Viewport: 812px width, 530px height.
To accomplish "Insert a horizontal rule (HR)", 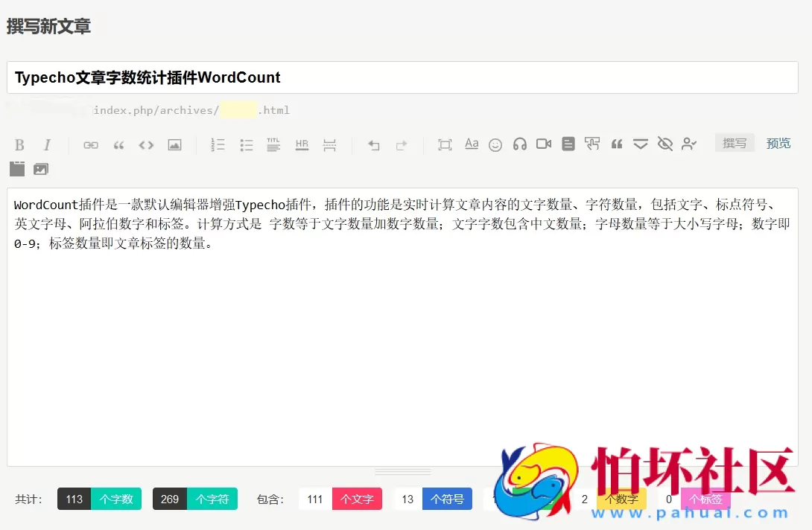I will pos(301,144).
